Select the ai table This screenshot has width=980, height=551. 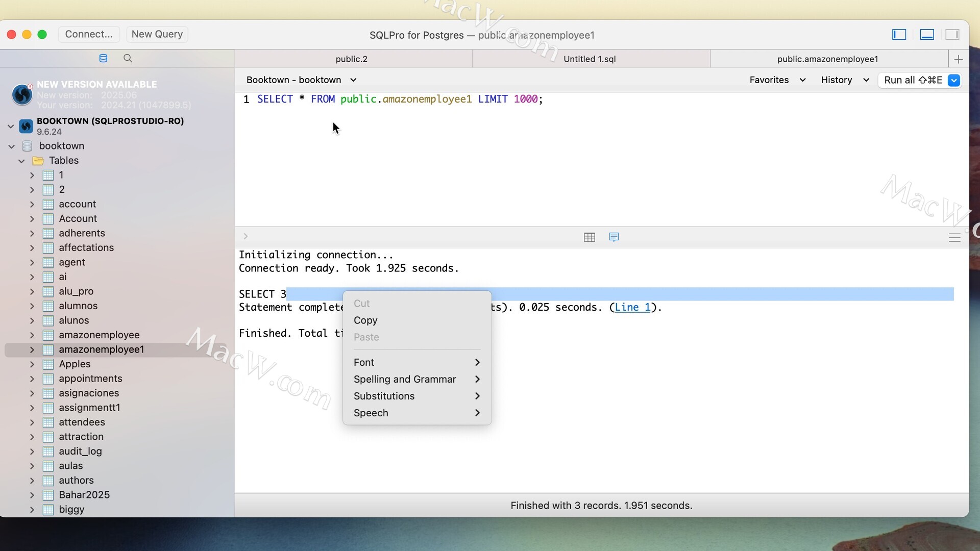pyautogui.click(x=63, y=277)
